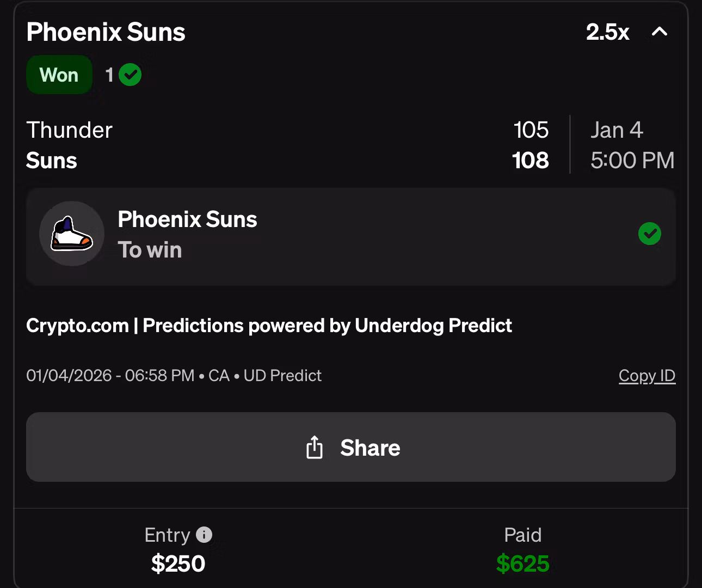This screenshot has height=588, width=702.
Task: Click the bold Suns team name in the matchup
Action: pos(52,161)
